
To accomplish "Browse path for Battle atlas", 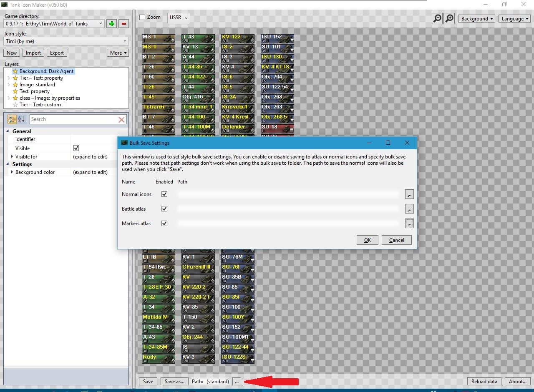I will [409, 209].
